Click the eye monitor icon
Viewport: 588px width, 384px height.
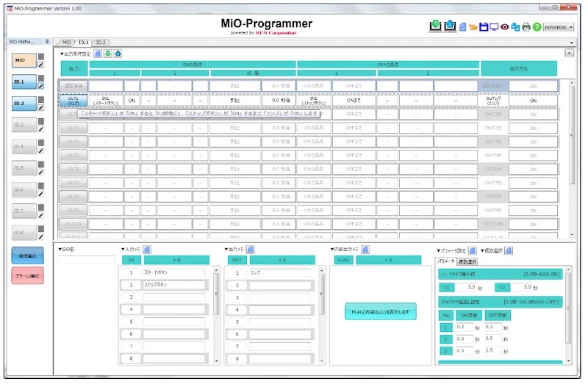click(505, 27)
